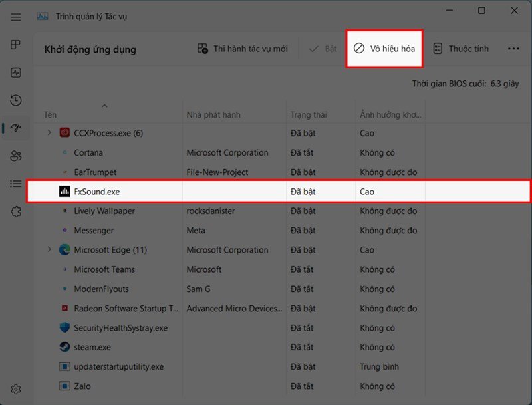Open Task Manager settings gear
Image resolution: width=532 pixels, height=405 pixels.
coord(15,389)
